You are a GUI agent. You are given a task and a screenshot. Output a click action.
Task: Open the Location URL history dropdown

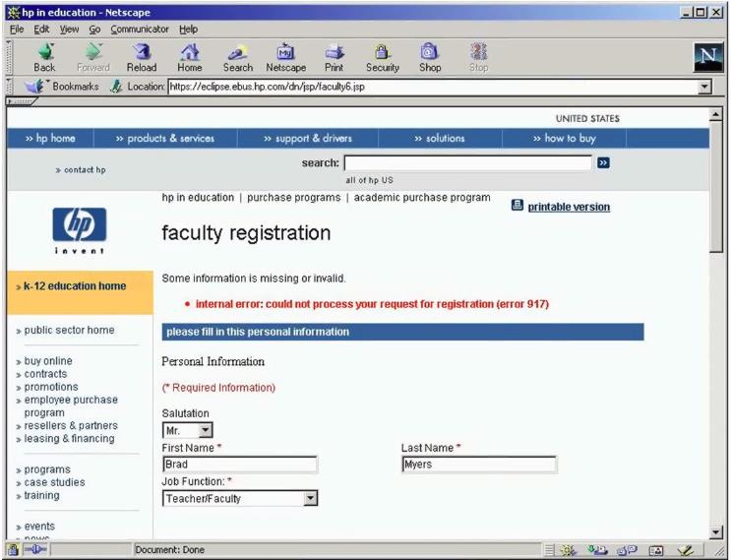(x=704, y=87)
